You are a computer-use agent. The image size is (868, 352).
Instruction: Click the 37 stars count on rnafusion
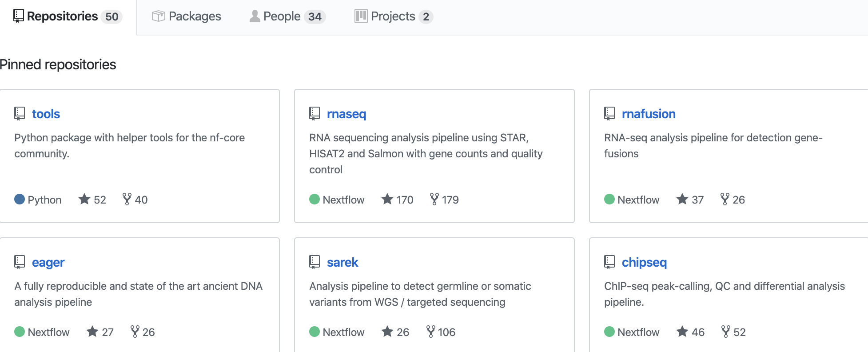pyautogui.click(x=698, y=200)
